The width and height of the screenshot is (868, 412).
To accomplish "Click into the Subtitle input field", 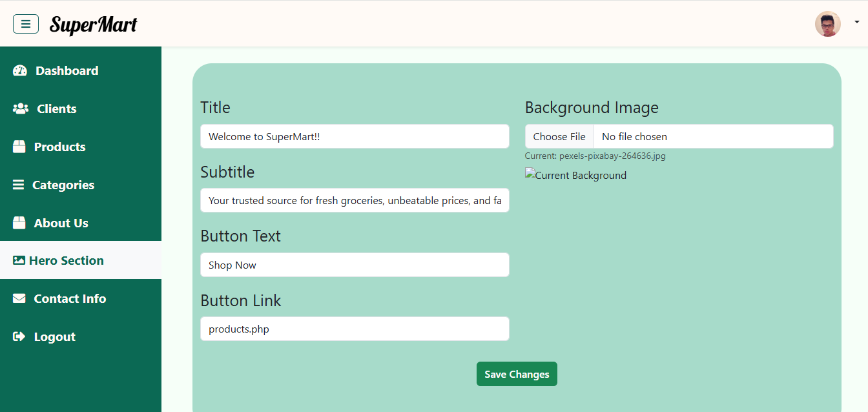I will [x=355, y=201].
